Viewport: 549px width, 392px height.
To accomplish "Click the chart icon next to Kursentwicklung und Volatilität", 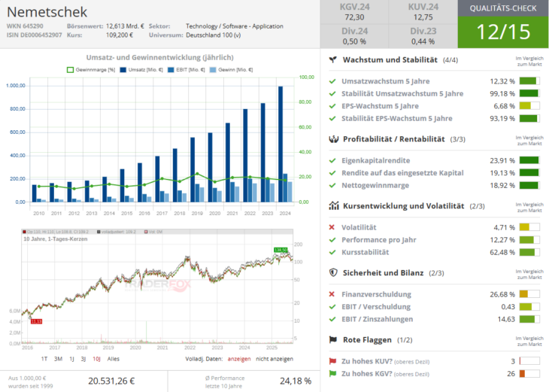I will tap(332, 205).
